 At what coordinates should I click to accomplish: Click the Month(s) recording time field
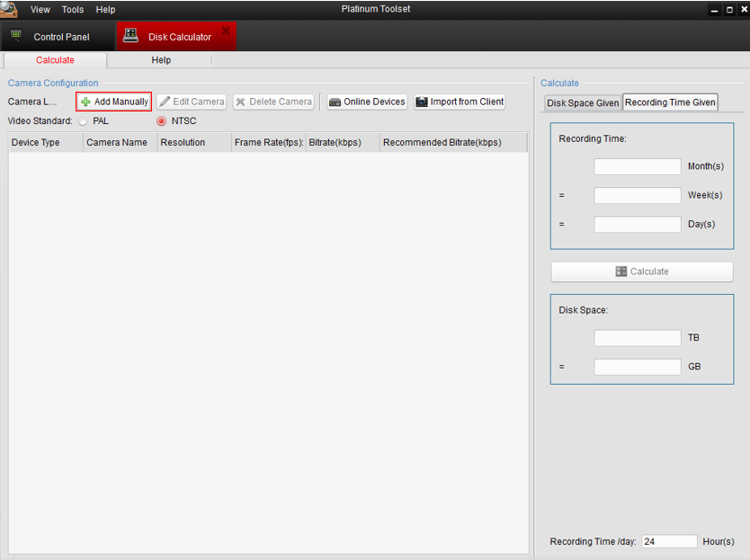(x=638, y=167)
